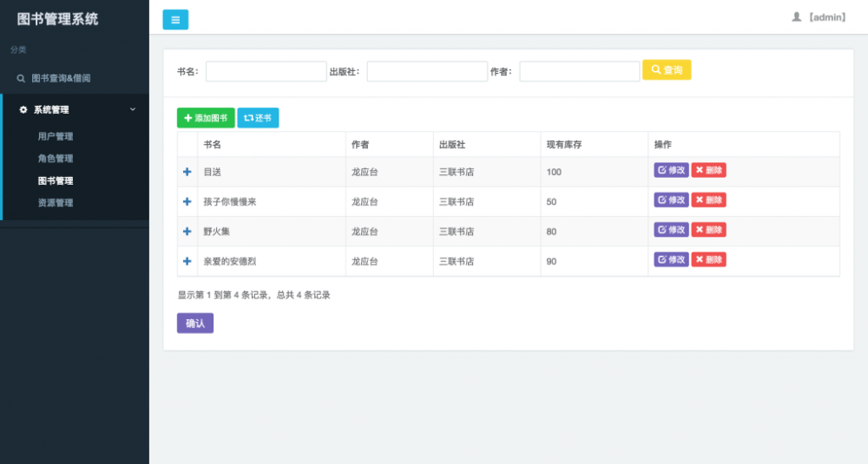Click 修改 for 亲爱的安德烈
The width and height of the screenshot is (868, 464).
pos(672,259)
